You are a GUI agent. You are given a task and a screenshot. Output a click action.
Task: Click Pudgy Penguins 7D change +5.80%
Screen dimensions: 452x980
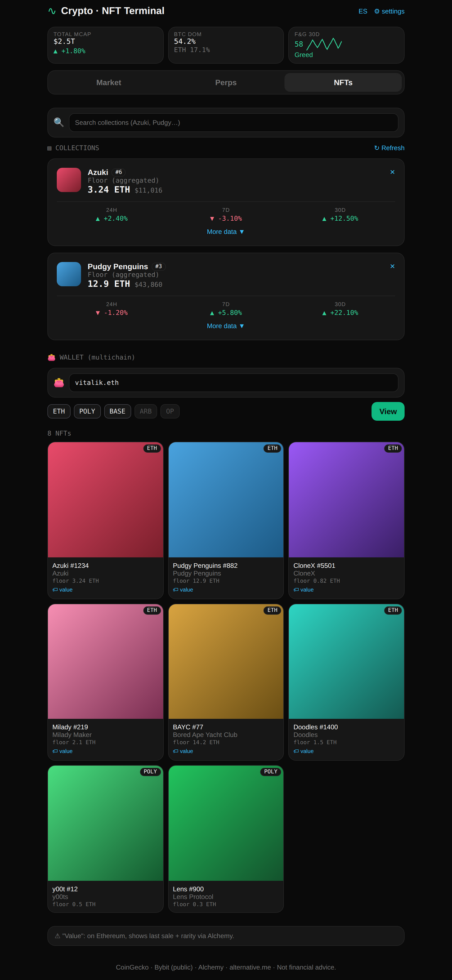tap(226, 313)
